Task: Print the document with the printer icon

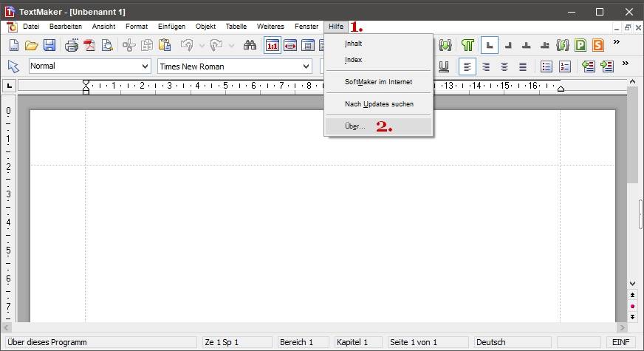Action: (72, 45)
